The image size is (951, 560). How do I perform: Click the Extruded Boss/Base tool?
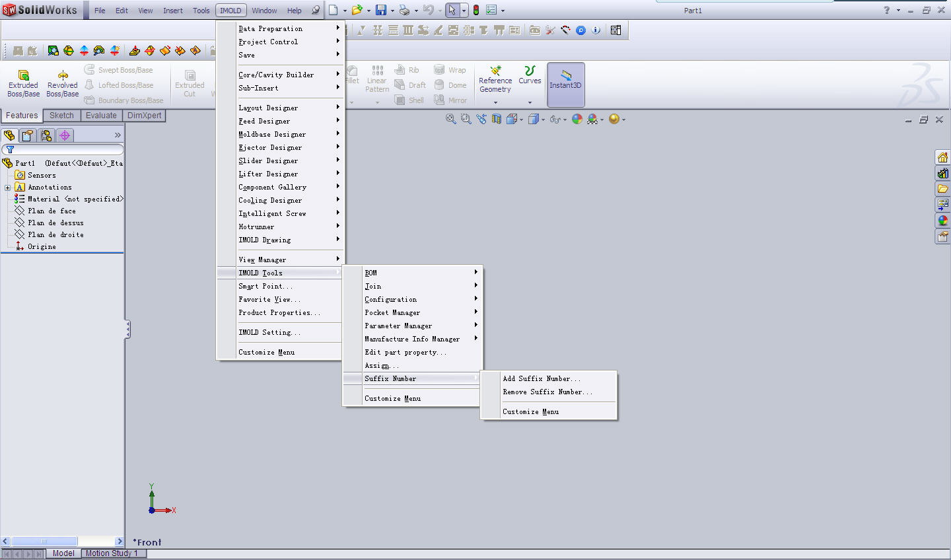(23, 84)
